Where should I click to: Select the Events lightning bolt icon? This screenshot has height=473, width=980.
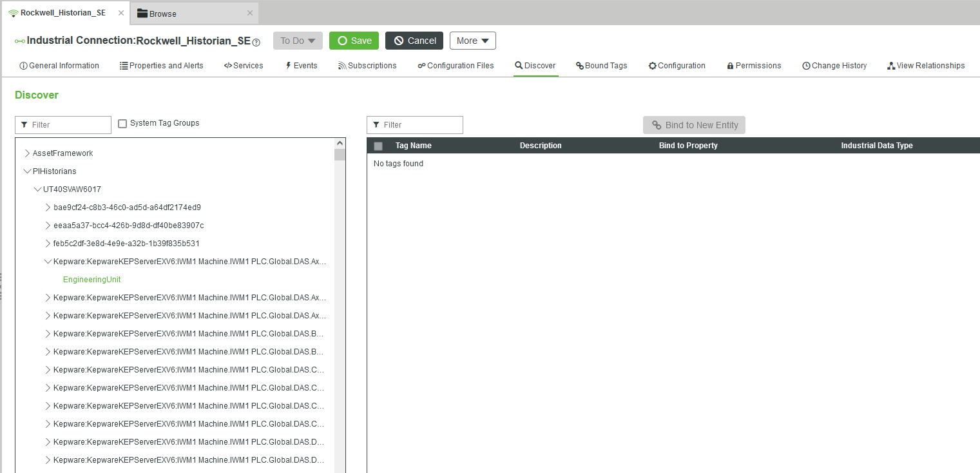click(289, 65)
